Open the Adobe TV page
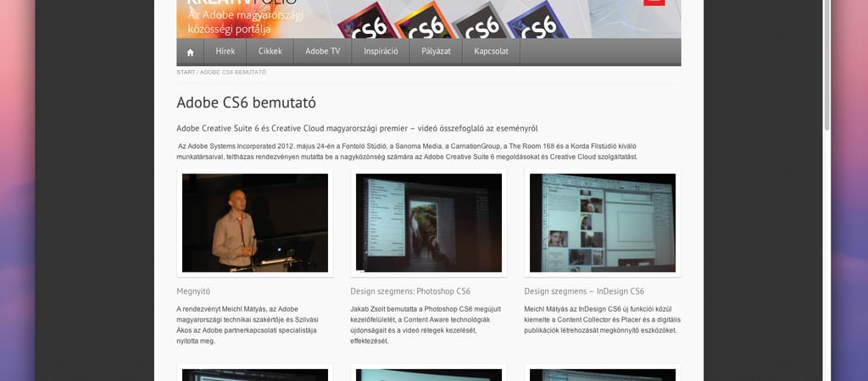This screenshot has width=868, height=381. pyautogui.click(x=322, y=52)
